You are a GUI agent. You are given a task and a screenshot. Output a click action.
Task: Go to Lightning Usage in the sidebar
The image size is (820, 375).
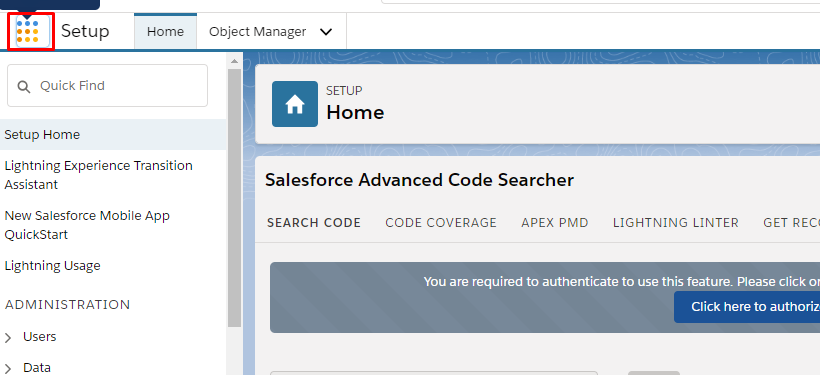coord(52,266)
